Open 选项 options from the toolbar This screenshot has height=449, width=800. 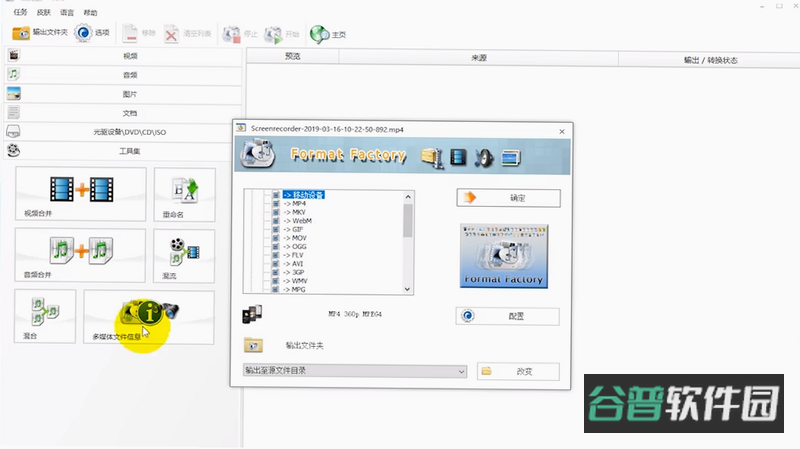tap(92, 33)
